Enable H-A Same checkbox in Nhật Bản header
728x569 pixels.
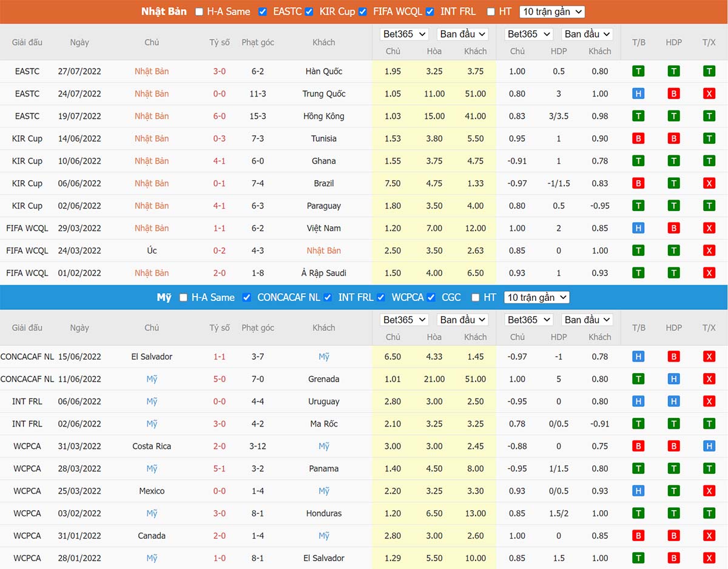pos(200,12)
